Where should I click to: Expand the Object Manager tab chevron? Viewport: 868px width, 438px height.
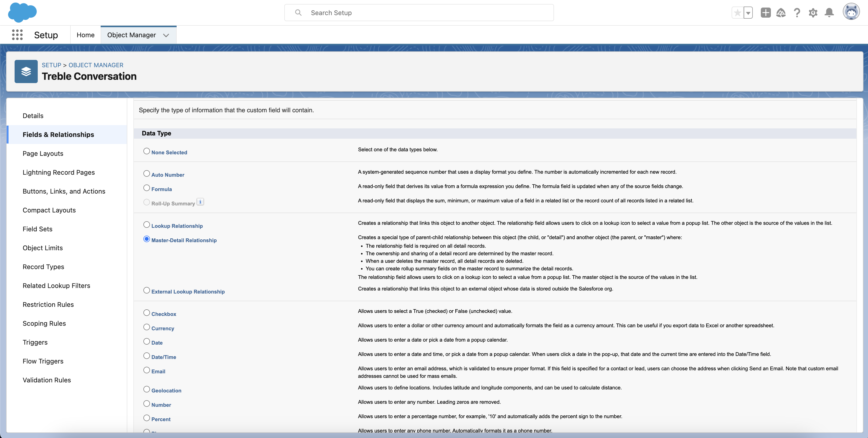166,35
